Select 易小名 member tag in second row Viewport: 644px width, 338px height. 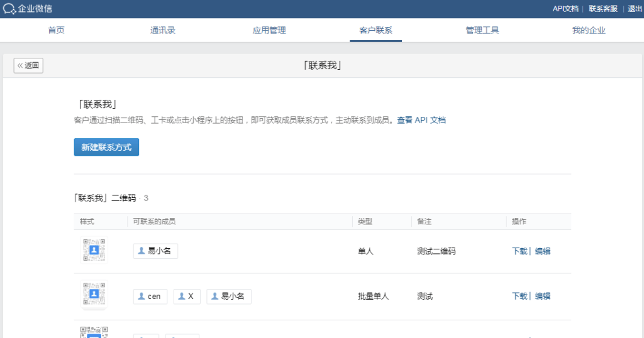(x=229, y=296)
